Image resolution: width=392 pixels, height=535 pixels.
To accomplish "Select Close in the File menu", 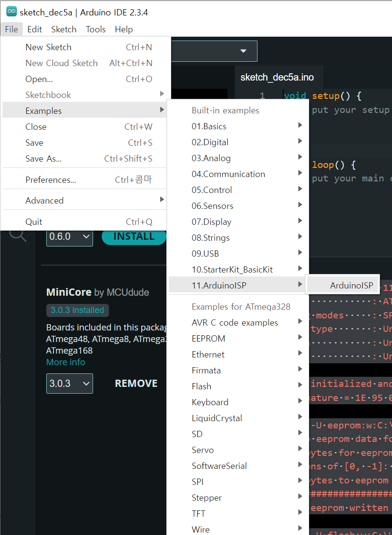I will click(84, 126).
